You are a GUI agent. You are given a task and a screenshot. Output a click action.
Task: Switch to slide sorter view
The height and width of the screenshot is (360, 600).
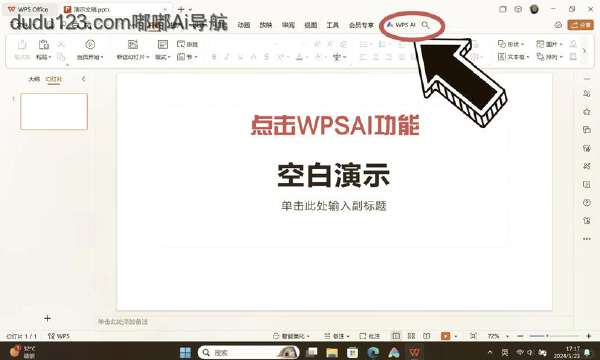(x=411, y=336)
